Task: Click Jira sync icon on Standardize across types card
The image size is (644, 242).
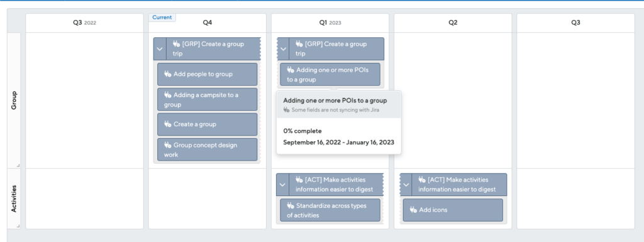Action: (291, 205)
